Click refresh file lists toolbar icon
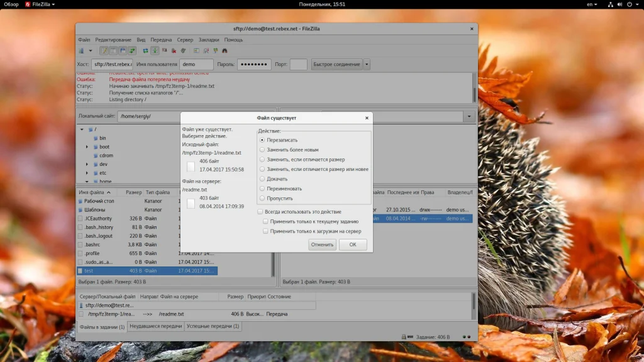644x362 pixels. click(x=145, y=51)
